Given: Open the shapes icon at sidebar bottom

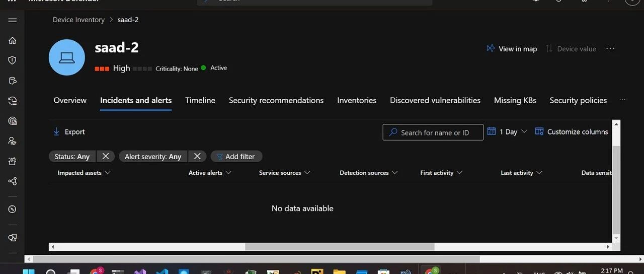Looking at the screenshot, I should (x=13, y=237).
